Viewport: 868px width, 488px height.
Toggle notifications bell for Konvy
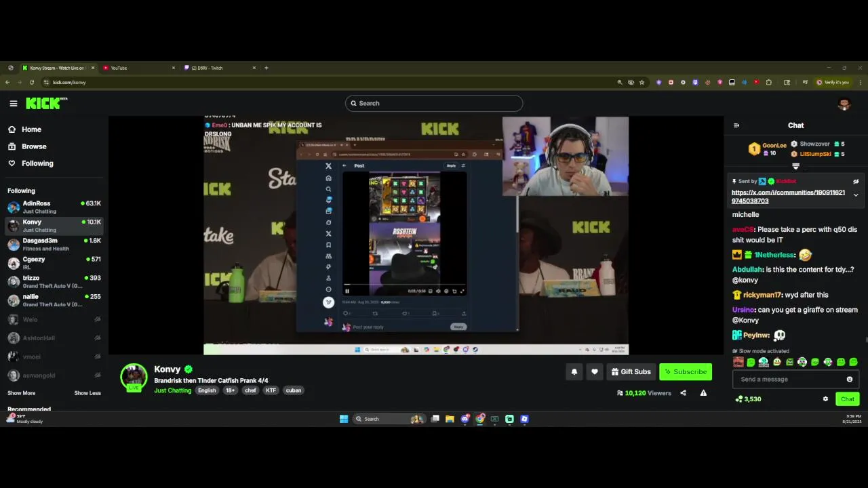pyautogui.click(x=574, y=371)
